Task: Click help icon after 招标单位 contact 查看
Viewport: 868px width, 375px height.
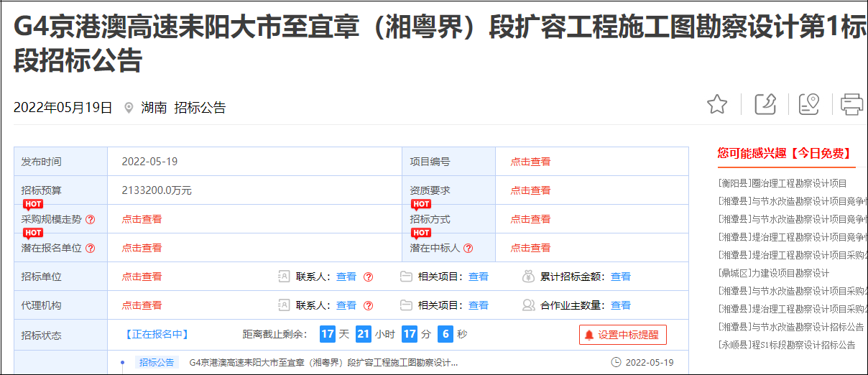Action: point(368,277)
